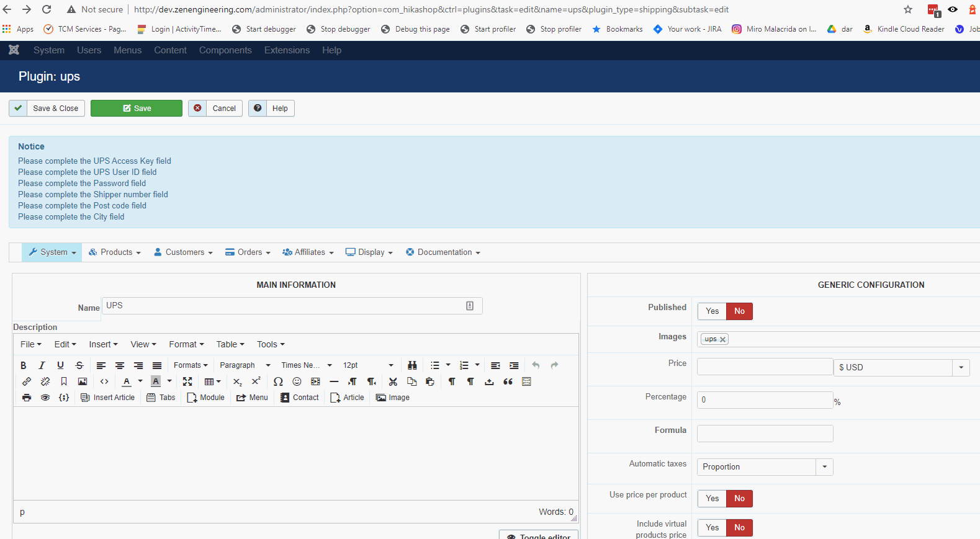Screen dimensions: 980x539
Task: Remove link with the unlink icon
Action: [45, 381]
